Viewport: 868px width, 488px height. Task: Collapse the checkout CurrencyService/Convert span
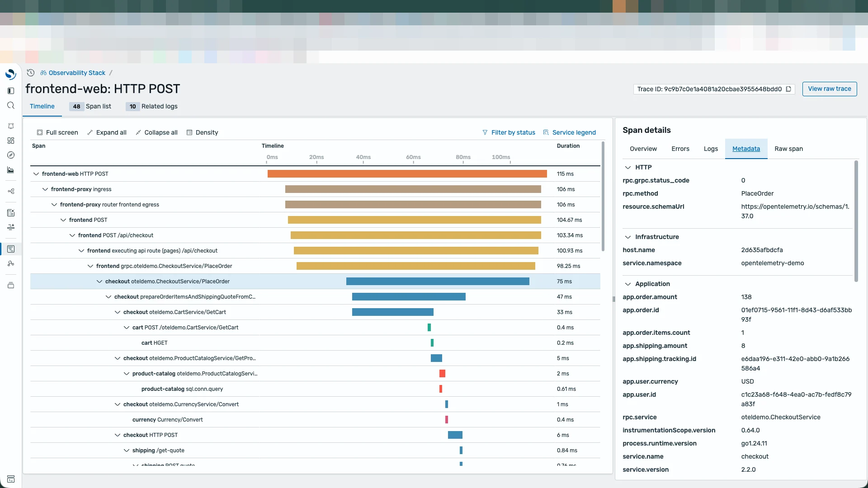[118, 404]
